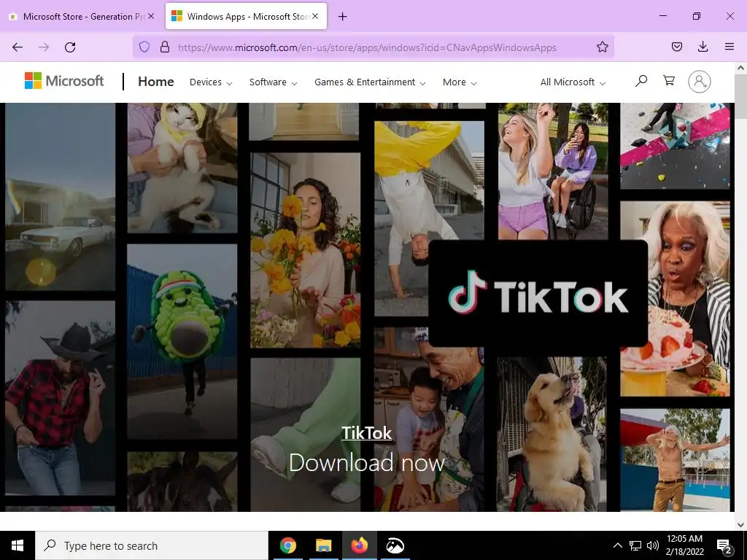The height and width of the screenshot is (560, 747).
Task: Open network status tray icon
Action: [x=635, y=545]
